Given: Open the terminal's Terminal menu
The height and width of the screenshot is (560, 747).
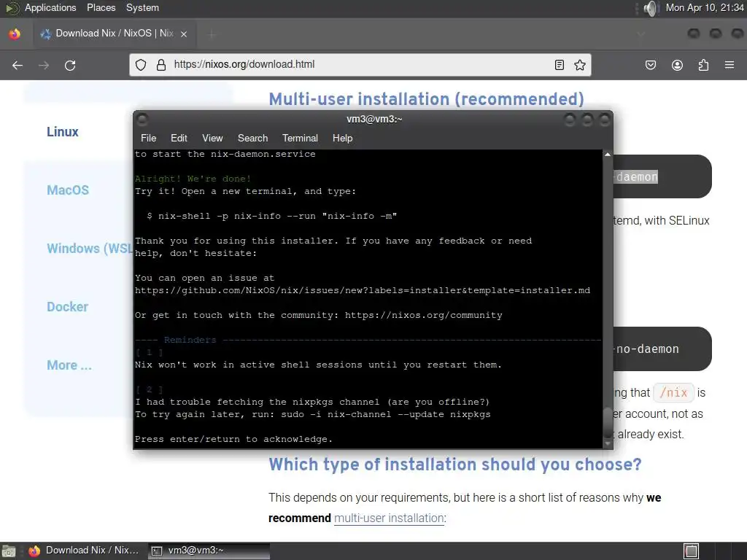Looking at the screenshot, I should tap(300, 138).
